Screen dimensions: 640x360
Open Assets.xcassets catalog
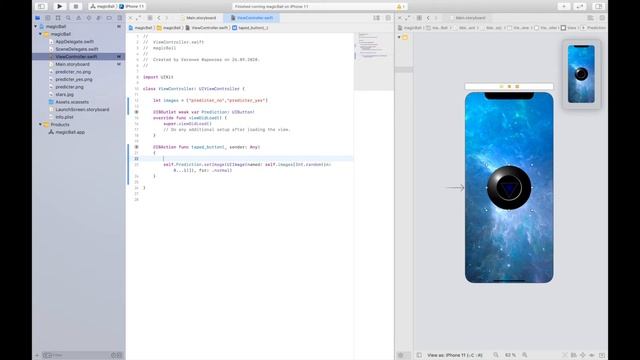point(72,102)
